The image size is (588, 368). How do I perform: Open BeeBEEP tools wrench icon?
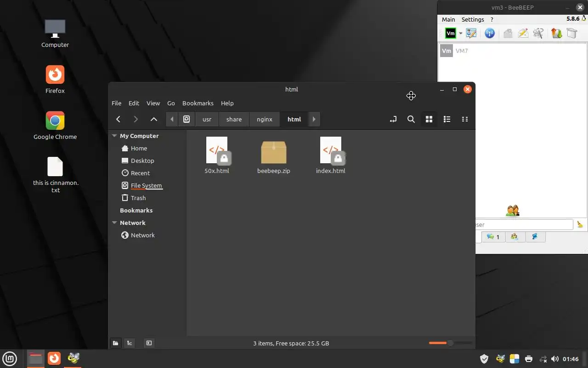(538, 33)
